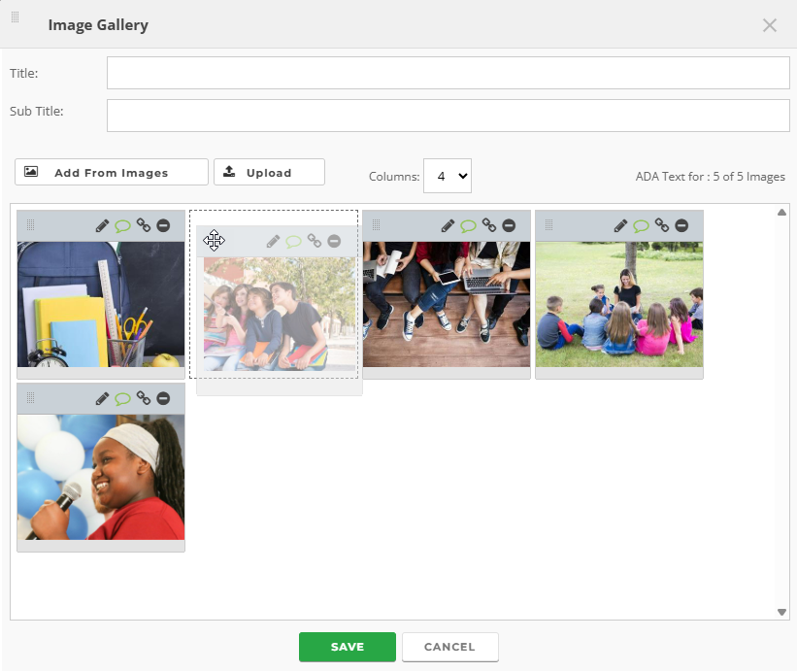Grab drag handle of children on grass card

[x=548, y=224]
